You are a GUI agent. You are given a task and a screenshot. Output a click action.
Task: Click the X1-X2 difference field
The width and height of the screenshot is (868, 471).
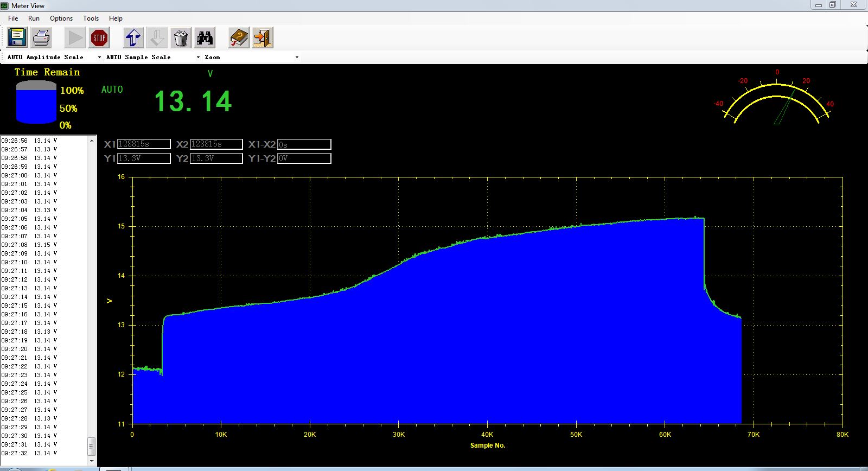click(304, 144)
